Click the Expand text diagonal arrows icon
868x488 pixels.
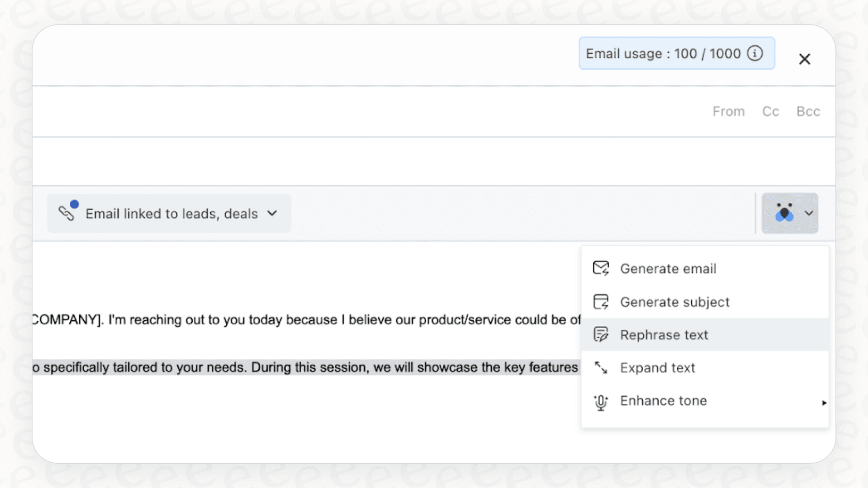pyautogui.click(x=601, y=368)
